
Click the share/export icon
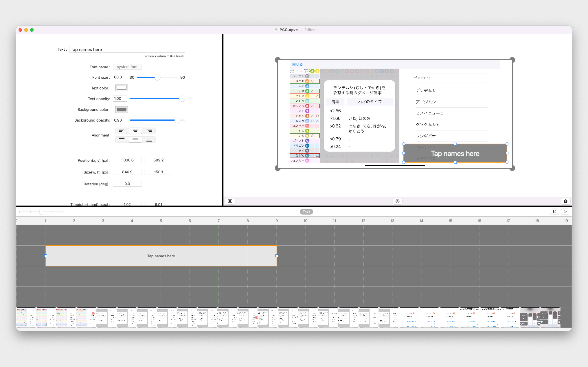pyautogui.click(x=565, y=201)
